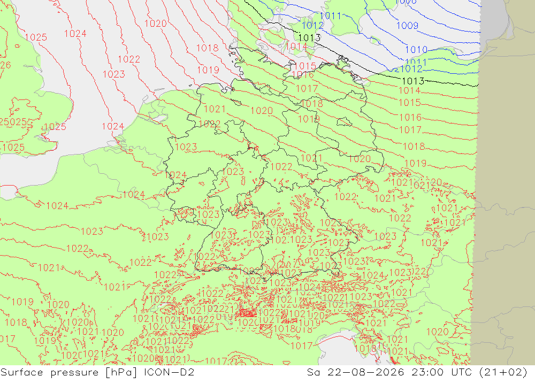535x392 pixels.
Task: Select the blue 1009 isobar label
Action: click(x=407, y=25)
